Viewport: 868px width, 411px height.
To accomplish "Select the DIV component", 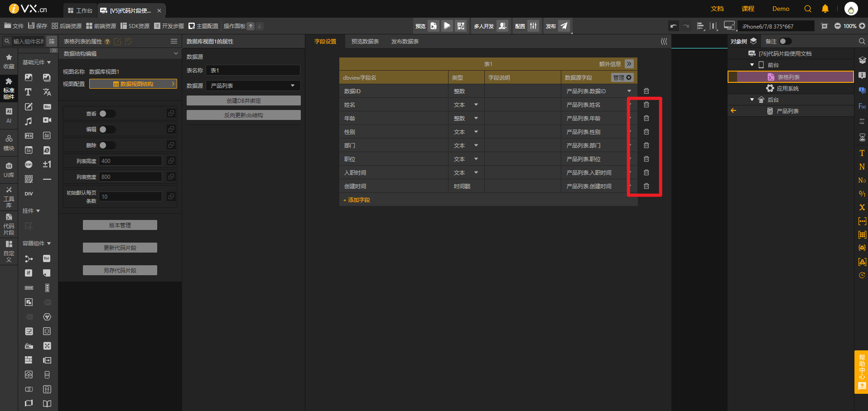I will click(x=29, y=194).
